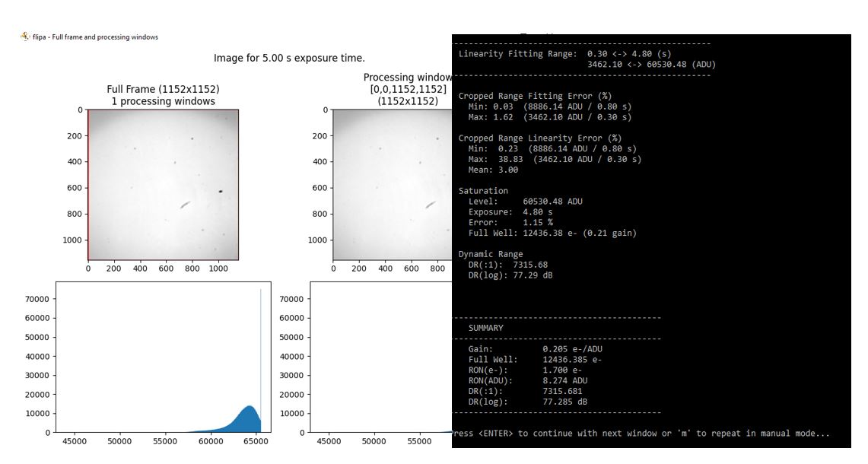The height and width of the screenshot is (464, 868).
Task: Click the SUMMARY heading in the terminal
Action: (485, 328)
